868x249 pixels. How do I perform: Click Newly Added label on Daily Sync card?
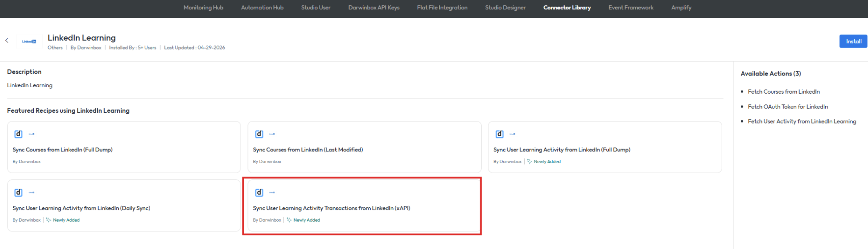coord(66,220)
